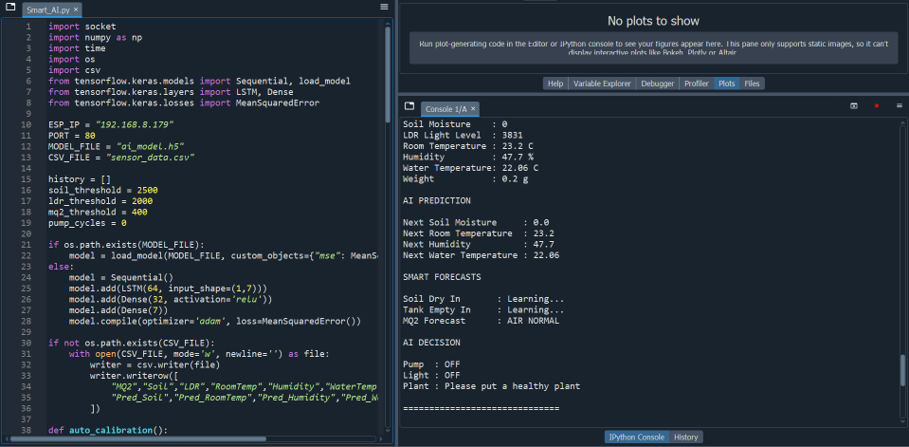Click the editor's vertical scrollbar handle

click(388, 74)
